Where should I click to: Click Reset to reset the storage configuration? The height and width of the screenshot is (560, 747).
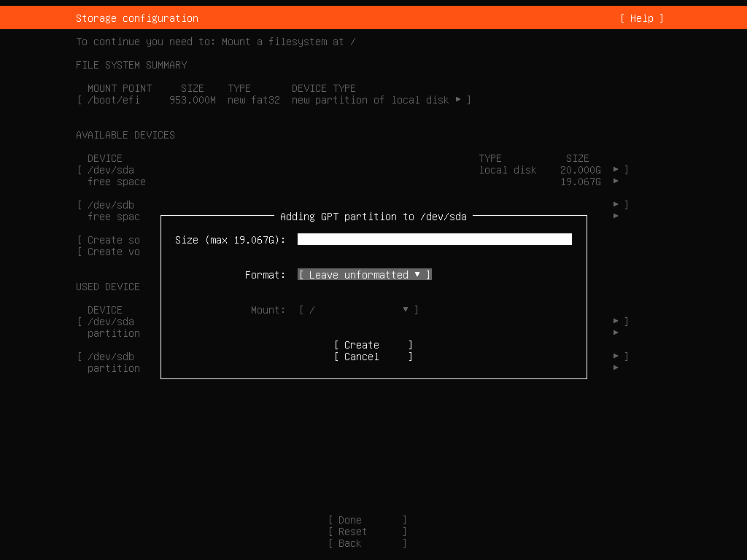pyautogui.click(x=367, y=532)
